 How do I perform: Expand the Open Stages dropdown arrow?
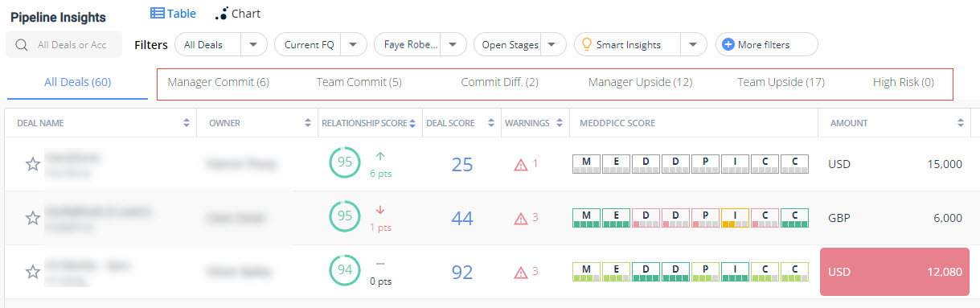click(552, 45)
